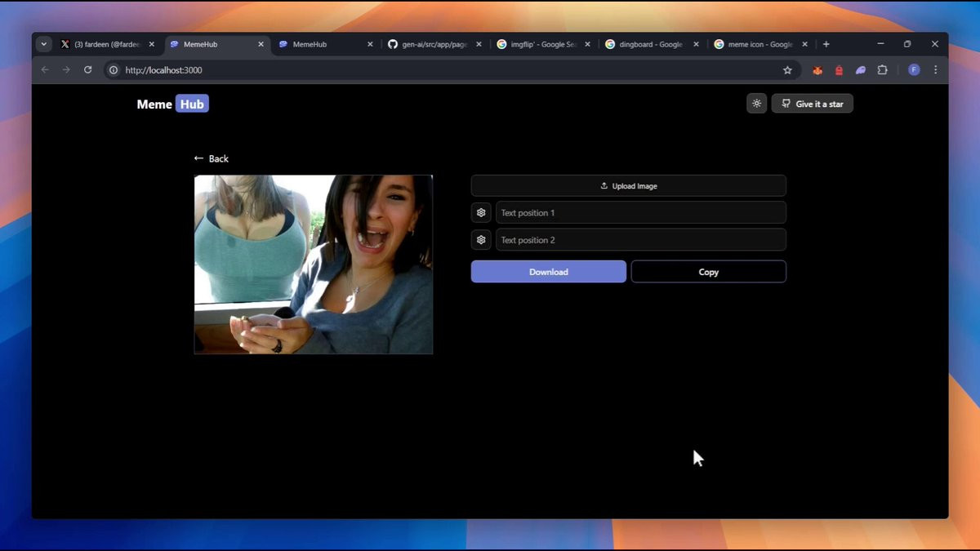
Task: Click the Upload Image button
Action: (x=628, y=186)
